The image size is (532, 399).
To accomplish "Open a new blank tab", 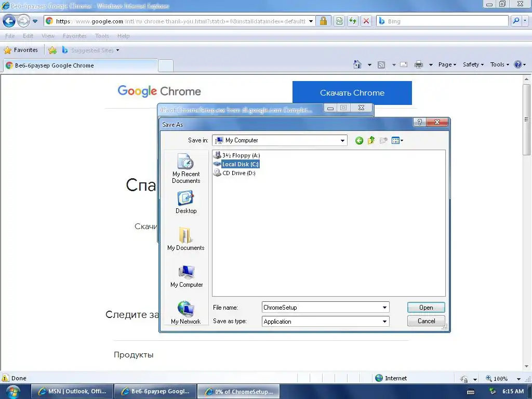I will (166, 65).
